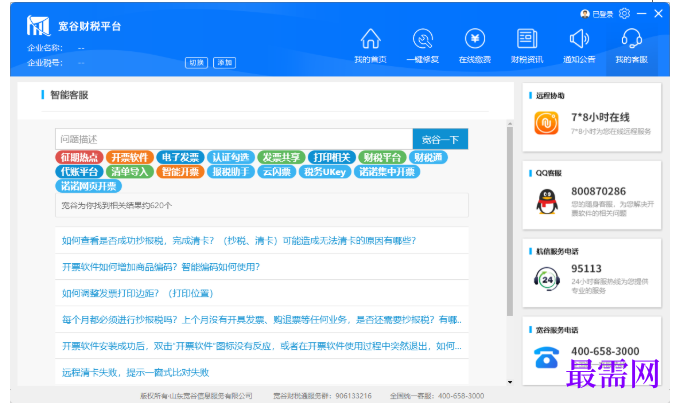
Task: Click the 24-hour headset service icon
Action: [x=547, y=279]
